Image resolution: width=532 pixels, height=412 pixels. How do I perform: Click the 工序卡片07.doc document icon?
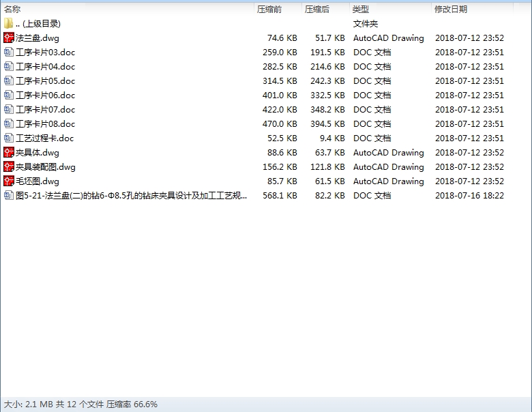point(9,109)
